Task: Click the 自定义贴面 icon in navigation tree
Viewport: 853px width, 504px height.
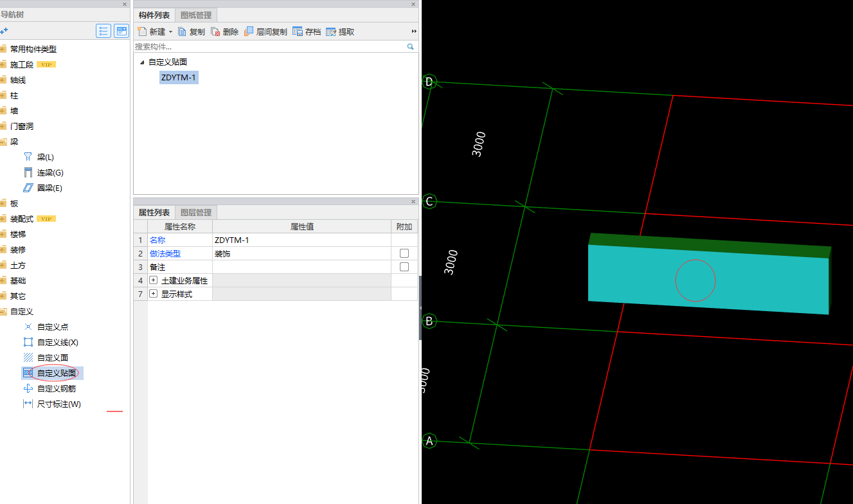Action: tap(28, 373)
